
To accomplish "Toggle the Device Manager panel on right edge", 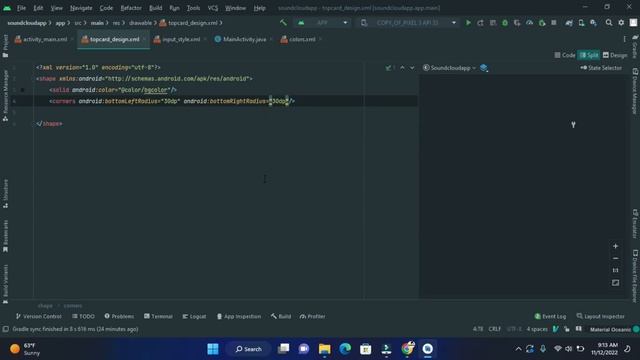I will point(635,91).
